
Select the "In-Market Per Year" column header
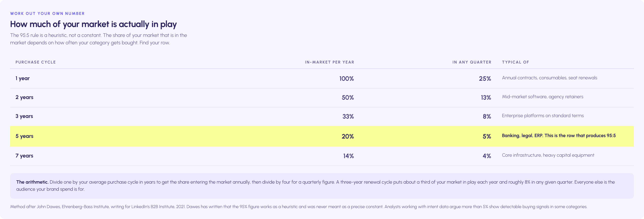click(329, 62)
